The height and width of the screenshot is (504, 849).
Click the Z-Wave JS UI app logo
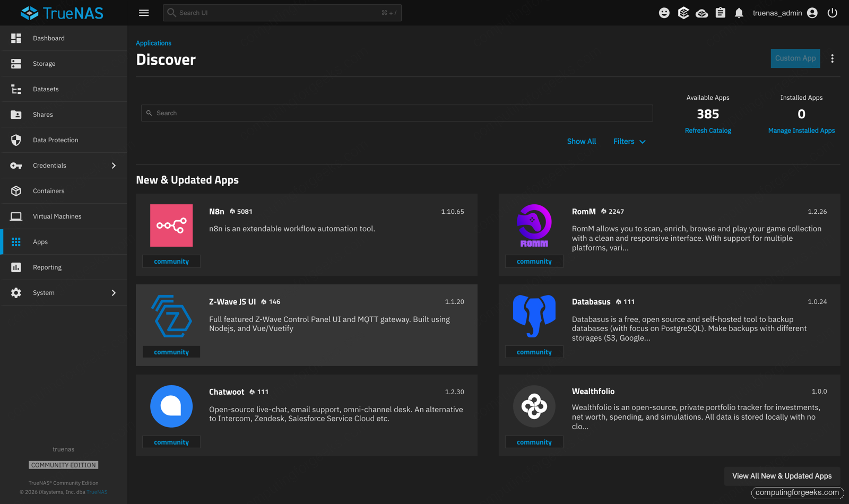tap(171, 316)
